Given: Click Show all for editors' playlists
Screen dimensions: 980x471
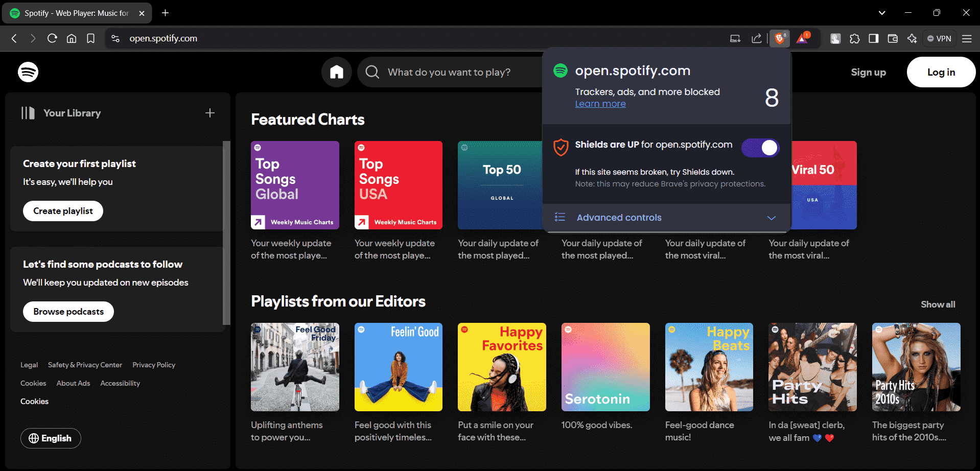Looking at the screenshot, I should pyautogui.click(x=938, y=304).
